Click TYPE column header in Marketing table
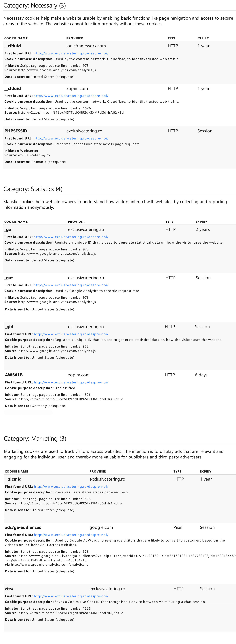The image size is (236, 644). point(177,471)
